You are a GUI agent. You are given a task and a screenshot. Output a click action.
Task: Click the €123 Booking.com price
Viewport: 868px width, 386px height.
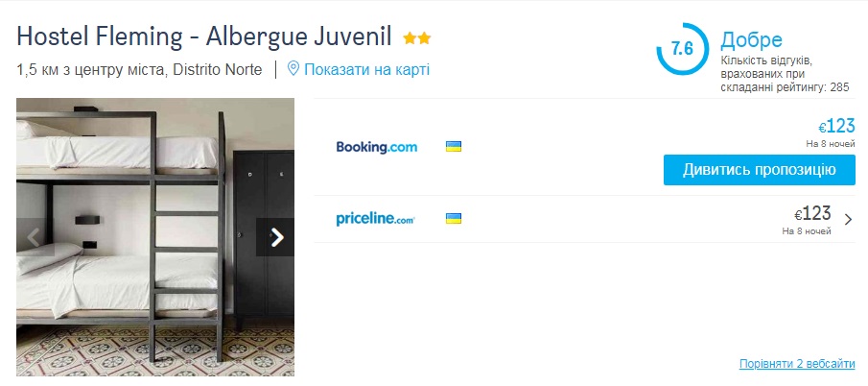pyautogui.click(x=836, y=127)
